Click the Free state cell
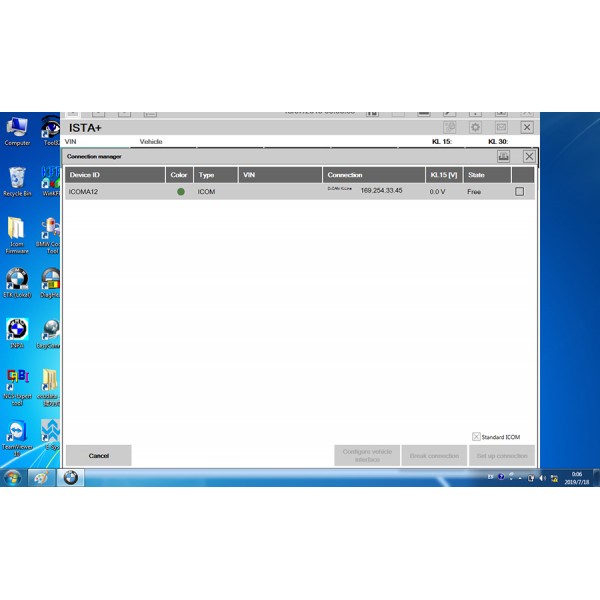Image resolution: width=600 pixels, height=600 pixels. [x=474, y=192]
